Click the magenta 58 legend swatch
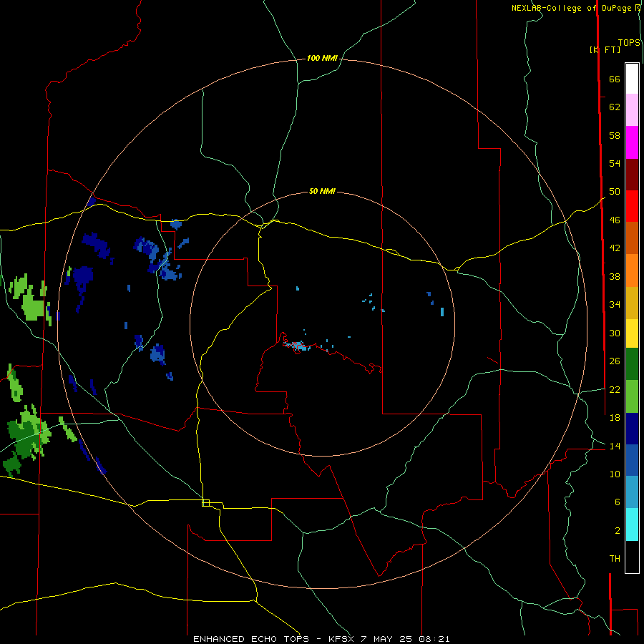644x644 pixels. pyautogui.click(x=632, y=142)
